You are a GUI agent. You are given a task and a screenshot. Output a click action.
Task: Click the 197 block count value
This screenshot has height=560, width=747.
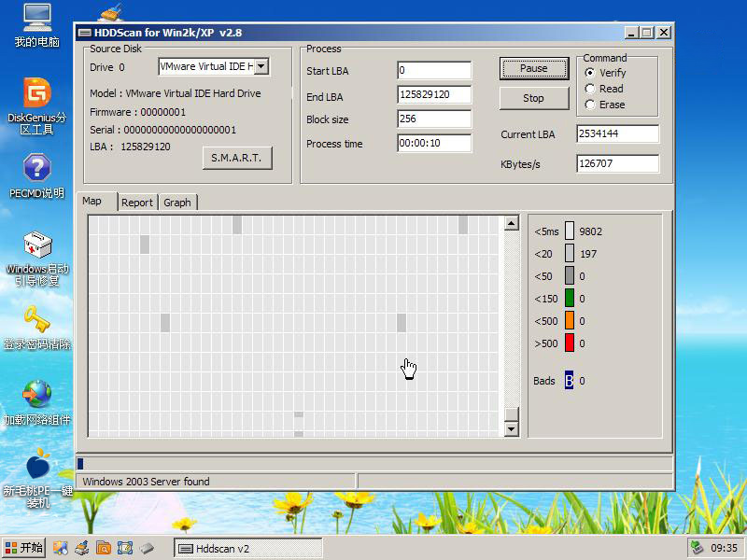click(x=588, y=254)
